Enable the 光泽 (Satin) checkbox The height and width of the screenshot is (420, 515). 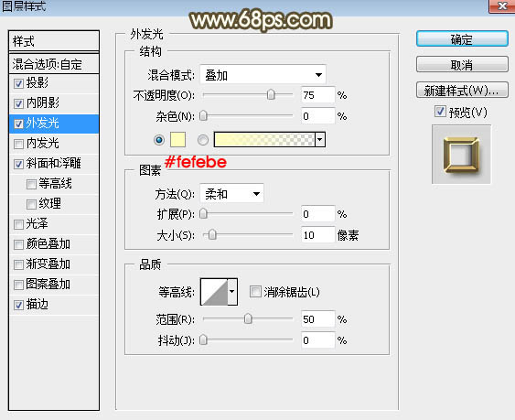[x=18, y=224]
